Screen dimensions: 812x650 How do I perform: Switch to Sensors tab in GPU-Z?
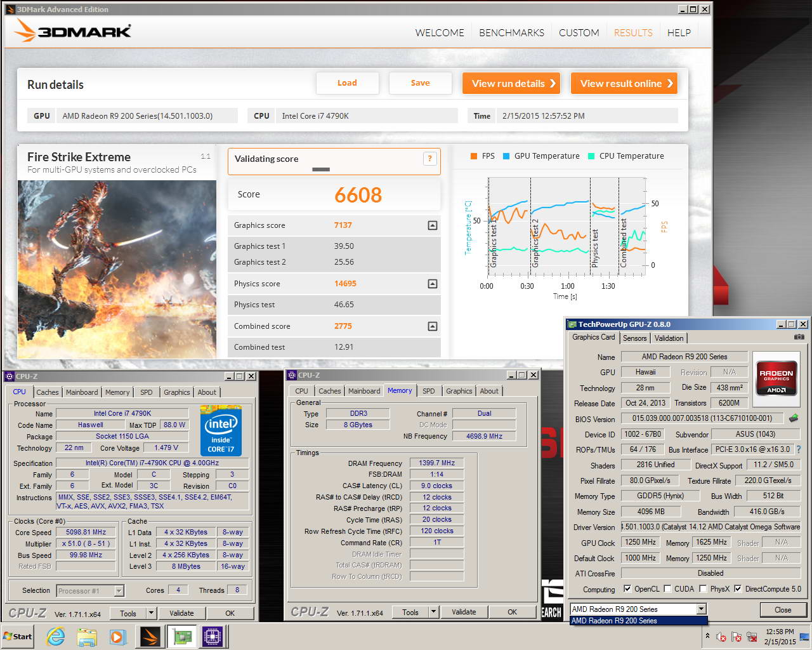(634, 338)
